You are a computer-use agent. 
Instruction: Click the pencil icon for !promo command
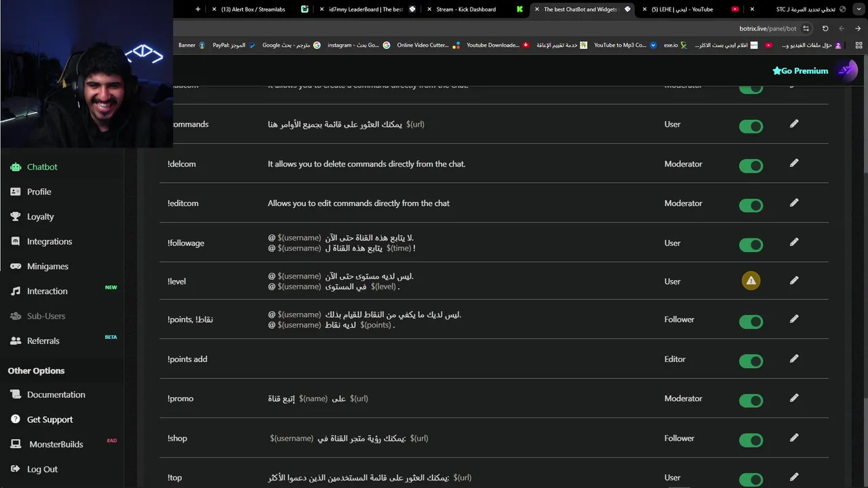(x=794, y=398)
